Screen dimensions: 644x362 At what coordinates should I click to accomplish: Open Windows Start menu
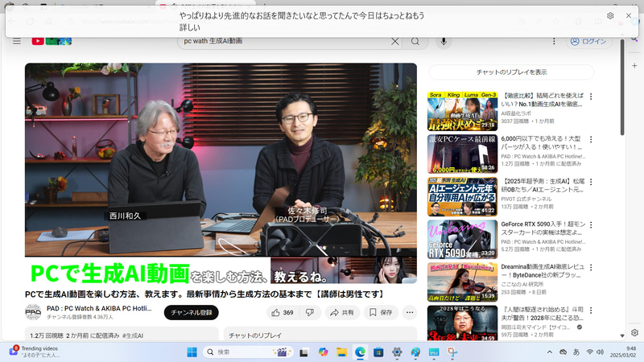click(192, 352)
